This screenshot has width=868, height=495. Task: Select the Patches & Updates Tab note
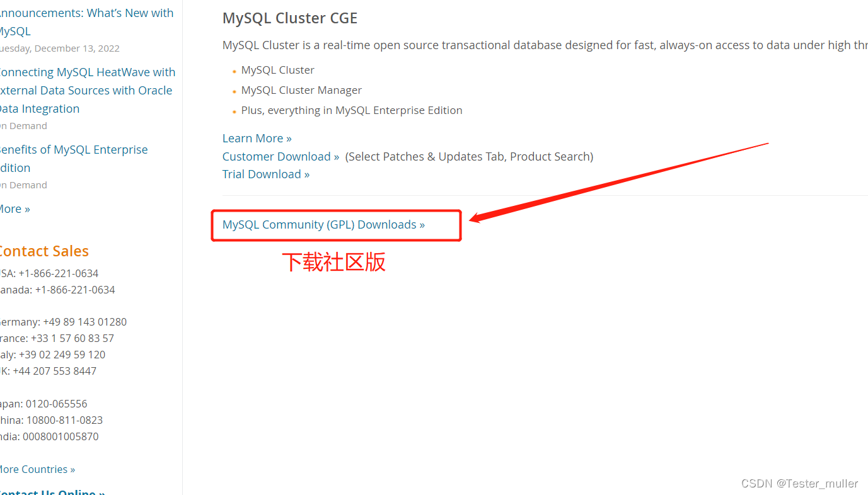click(469, 156)
